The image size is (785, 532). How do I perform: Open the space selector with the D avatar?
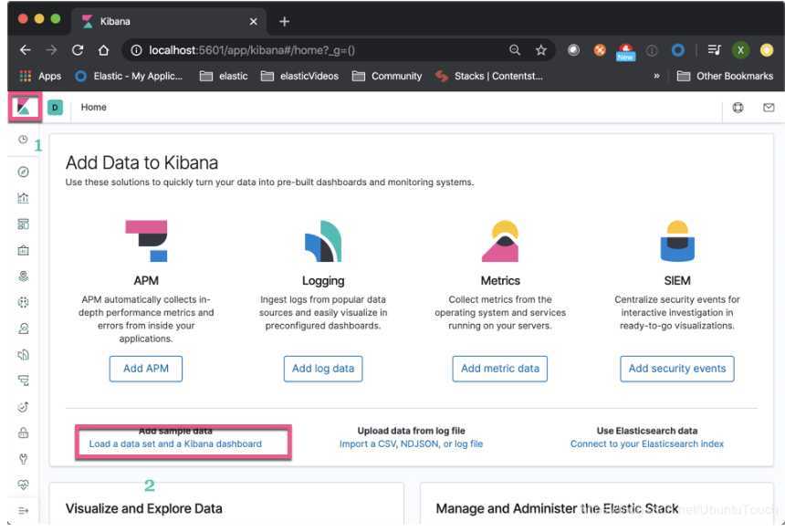55,107
